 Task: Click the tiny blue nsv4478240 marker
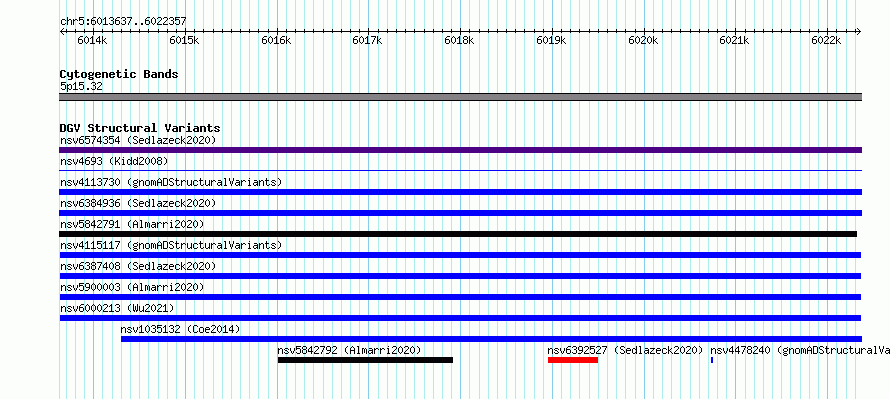pyautogui.click(x=712, y=360)
